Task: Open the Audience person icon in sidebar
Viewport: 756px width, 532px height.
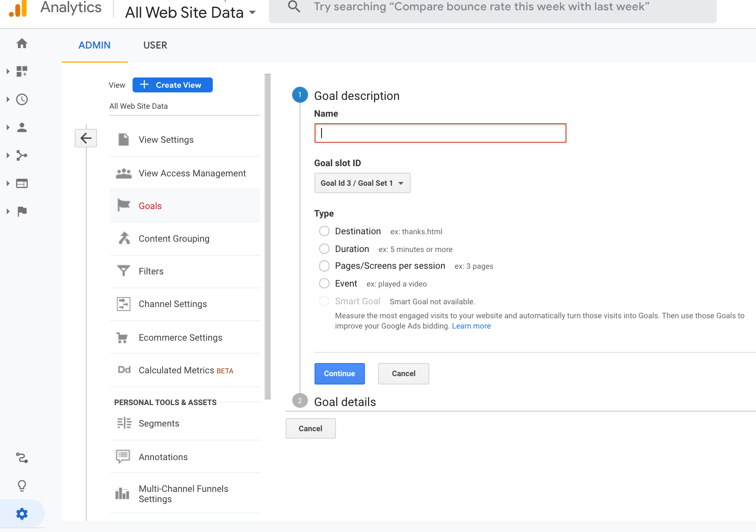Action: click(x=22, y=127)
